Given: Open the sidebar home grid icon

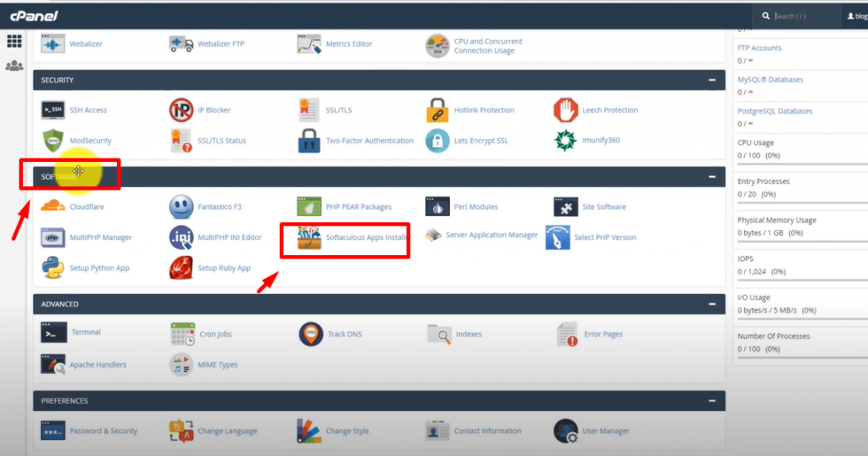Looking at the screenshot, I should click(x=14, y=41).
